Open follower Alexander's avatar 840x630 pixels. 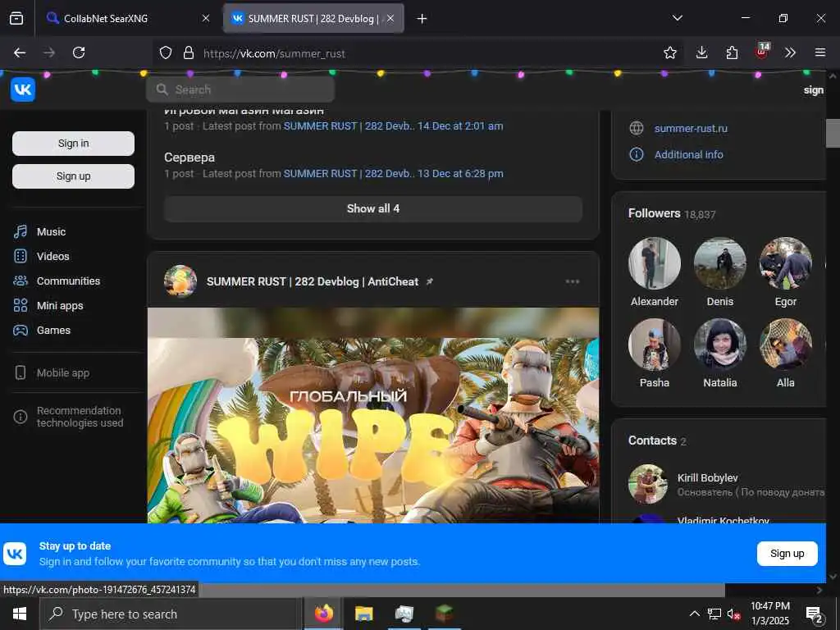pyautogui.click(x=654, y=263)
